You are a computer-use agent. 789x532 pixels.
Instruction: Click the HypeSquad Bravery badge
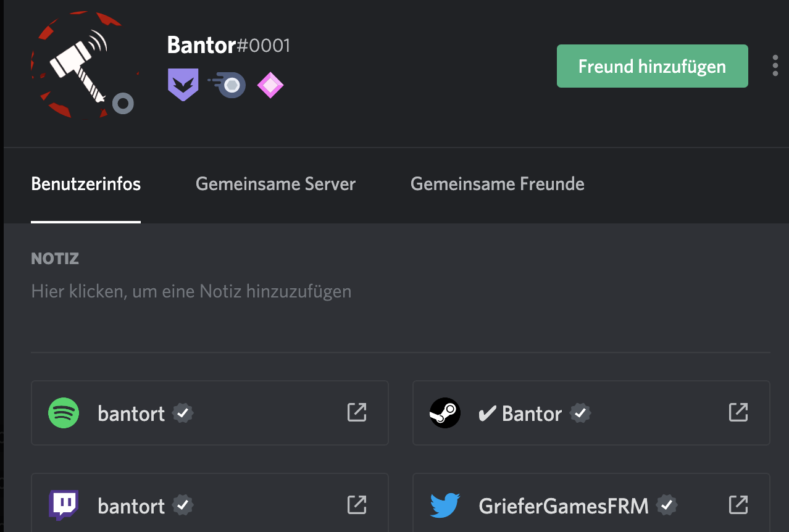click(x=183, y=85)
